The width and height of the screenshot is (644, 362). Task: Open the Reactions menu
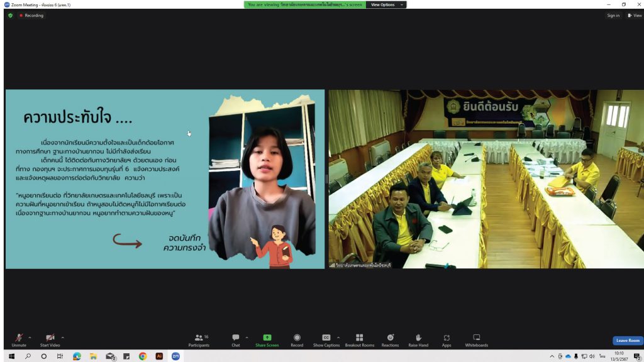390,339
